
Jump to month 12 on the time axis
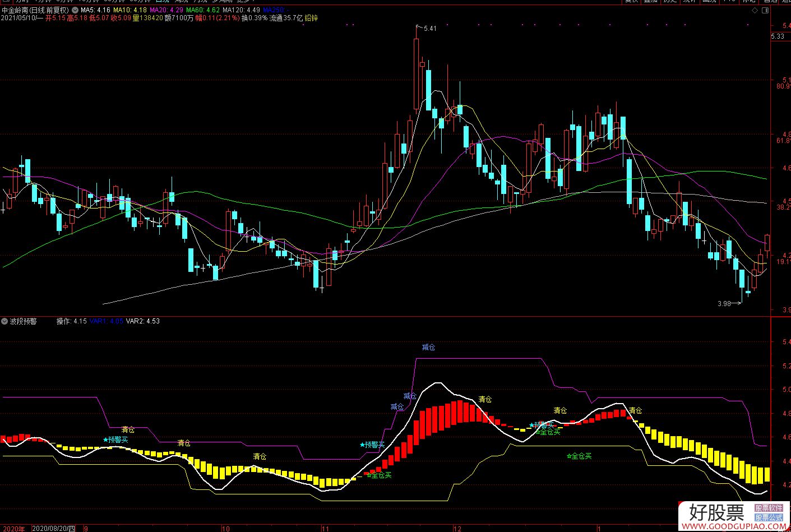pos(457,528)
